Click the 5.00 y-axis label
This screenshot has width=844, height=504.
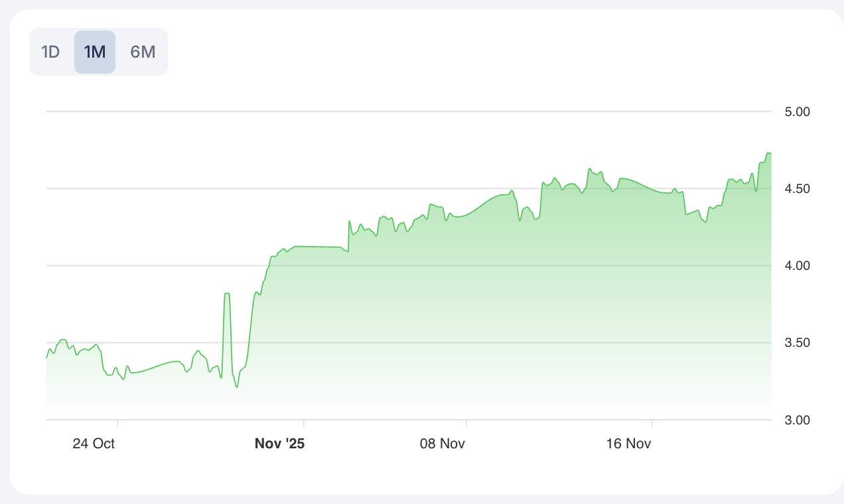798,111
